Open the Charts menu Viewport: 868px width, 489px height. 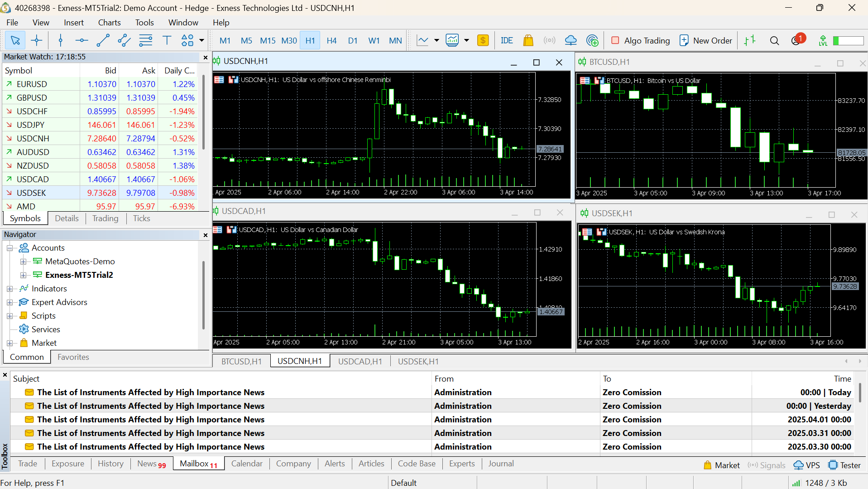click(109, 22)
